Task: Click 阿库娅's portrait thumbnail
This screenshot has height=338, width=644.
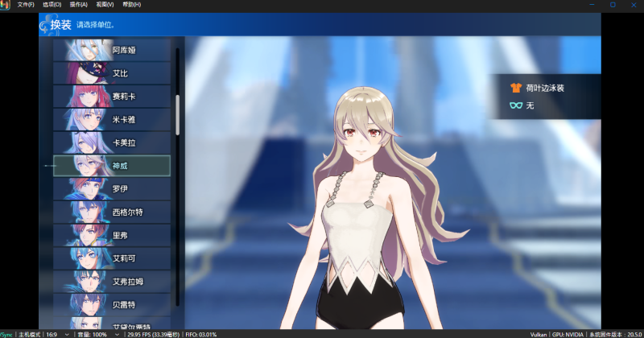Action: point(89,50)
